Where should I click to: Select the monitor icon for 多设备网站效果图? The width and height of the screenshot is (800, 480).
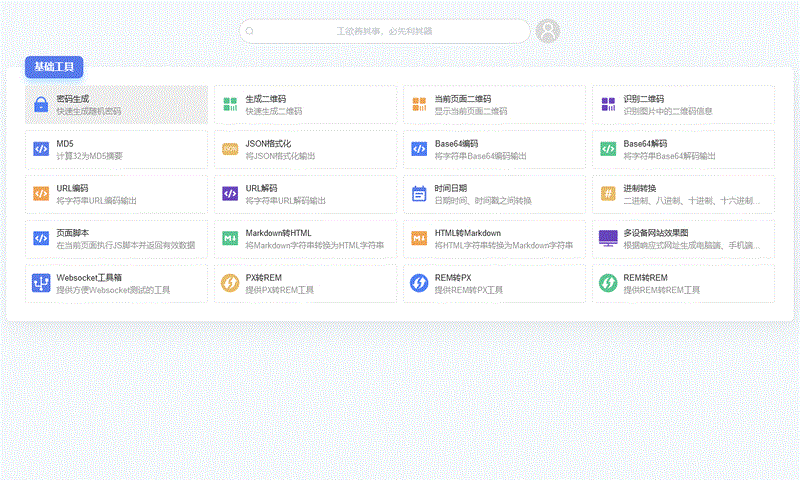[608, 238]
